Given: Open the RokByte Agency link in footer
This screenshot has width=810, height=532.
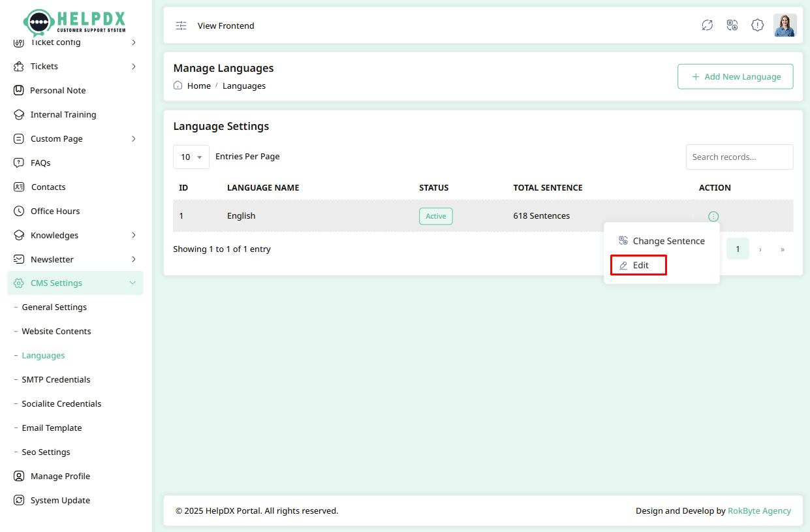Looking at the screenshot, I should coord(759,510).
